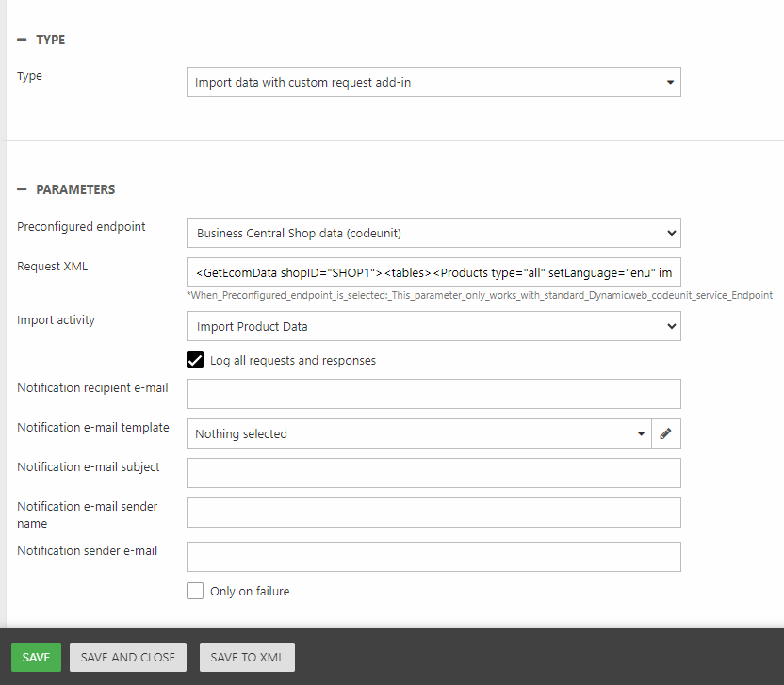Expand the Import activity dropdown
Viewport: 784px width, 685px height.
433,326
